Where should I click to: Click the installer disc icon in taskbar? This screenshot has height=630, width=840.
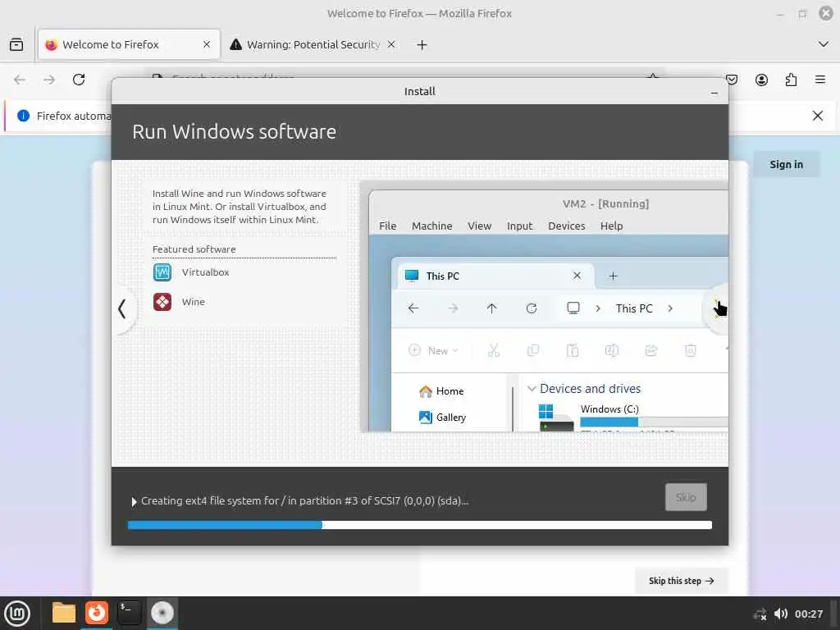(x=162, y=614)
